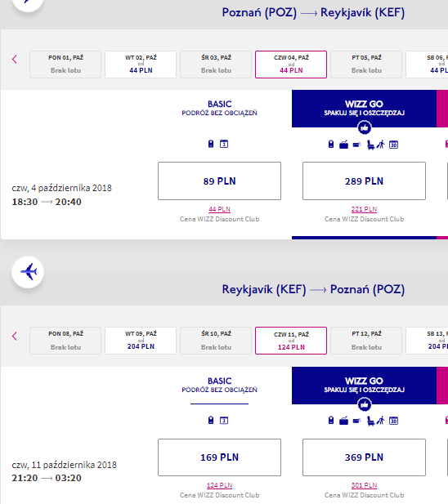Click the return flight airplane icon
448x504 pixels.
(x=28, y=272)
